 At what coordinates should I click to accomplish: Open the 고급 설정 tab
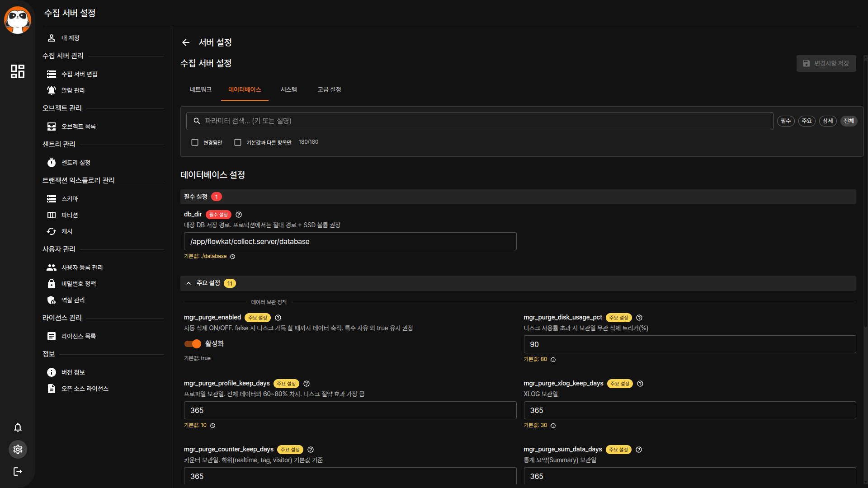pos(329,89)
